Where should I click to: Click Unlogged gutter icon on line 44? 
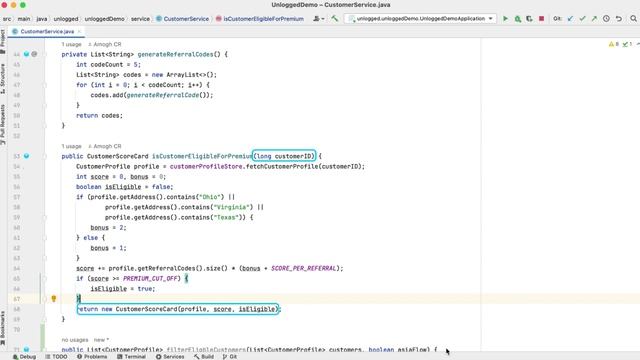click(27, 54)
